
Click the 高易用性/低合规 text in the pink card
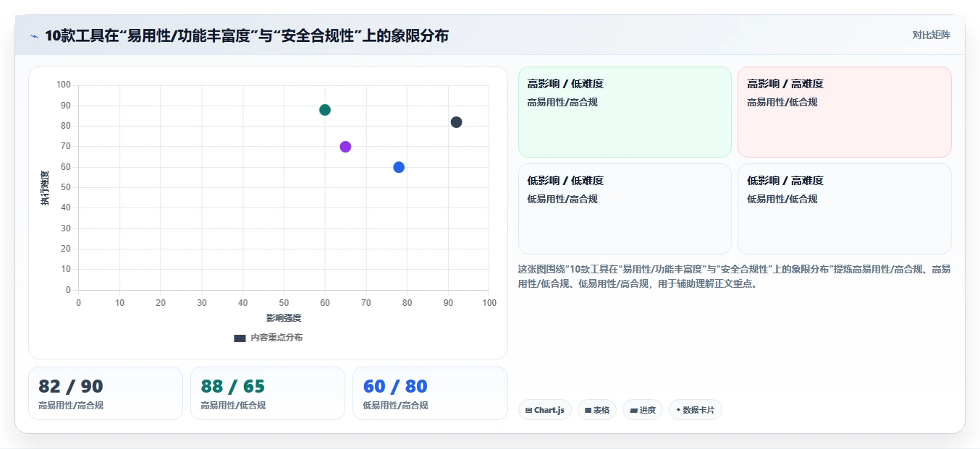tap(782, 102)
